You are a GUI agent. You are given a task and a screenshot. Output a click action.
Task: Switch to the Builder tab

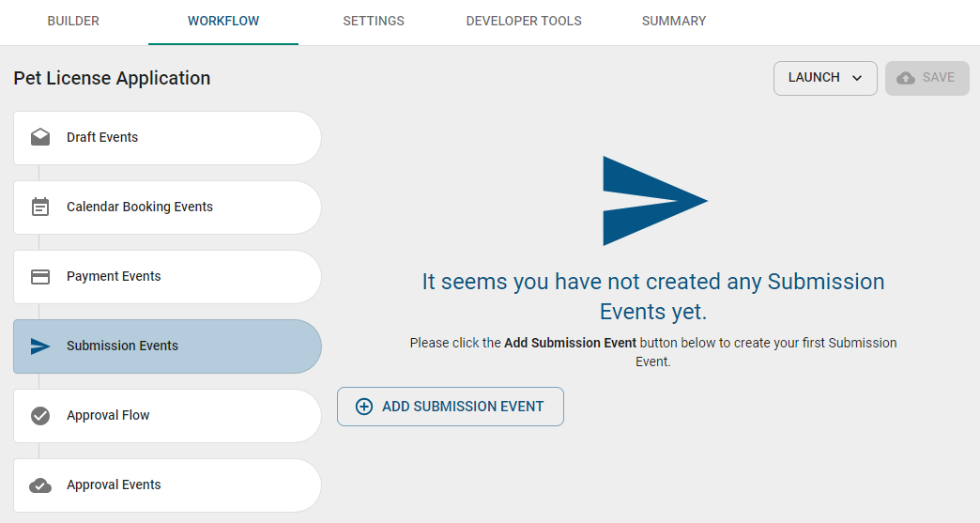coord(73,22)
